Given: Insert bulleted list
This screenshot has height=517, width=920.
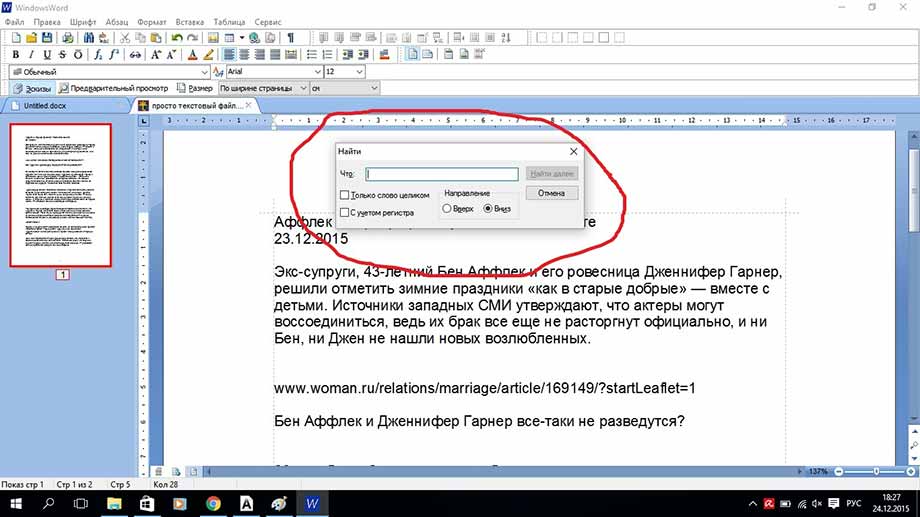Looking at the screenshot, I should click(x=312, y=55).
